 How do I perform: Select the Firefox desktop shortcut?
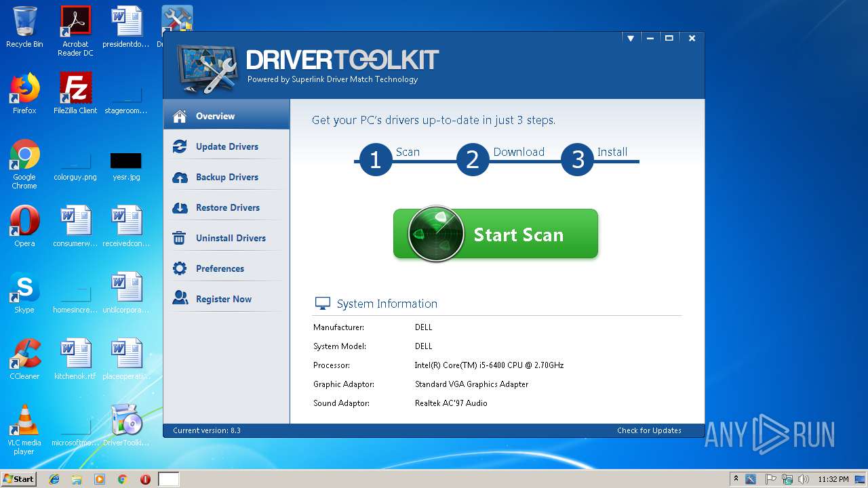click(24, 94)
